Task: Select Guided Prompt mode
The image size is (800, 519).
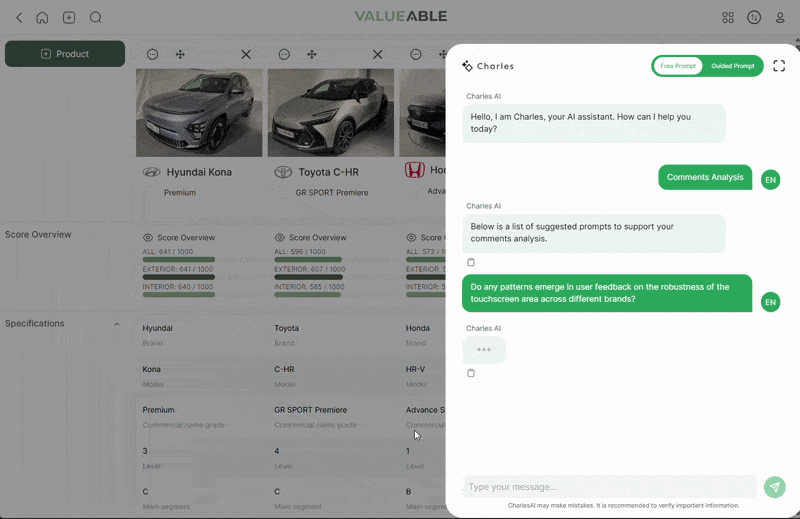Action: point(733,66)
